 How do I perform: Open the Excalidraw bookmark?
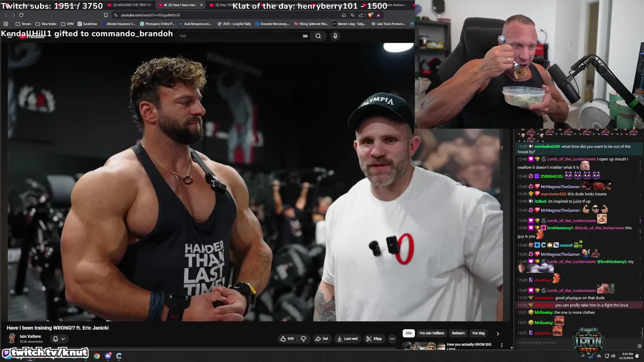click(87, 24)
